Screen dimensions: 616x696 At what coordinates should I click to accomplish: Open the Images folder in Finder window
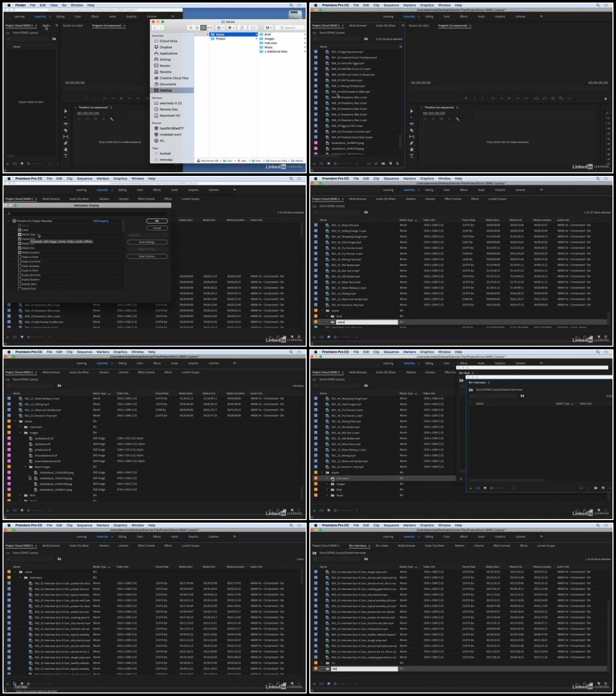266,39
